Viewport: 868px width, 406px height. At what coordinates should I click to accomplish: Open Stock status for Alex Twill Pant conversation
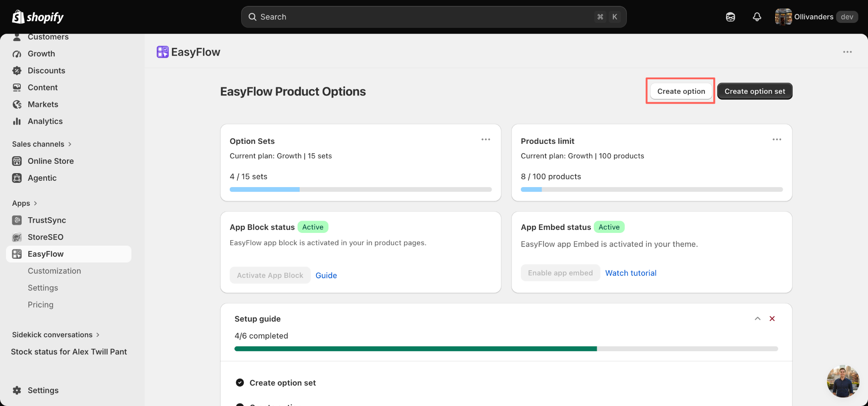[x=69, y=352]
